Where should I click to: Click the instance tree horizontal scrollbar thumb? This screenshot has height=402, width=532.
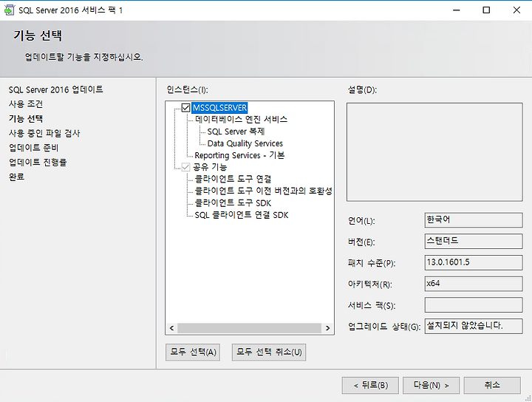250,328
